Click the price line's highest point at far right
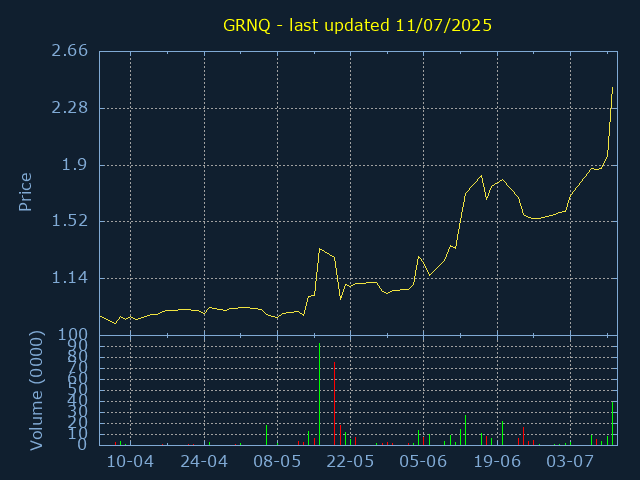 click(612, 88)
